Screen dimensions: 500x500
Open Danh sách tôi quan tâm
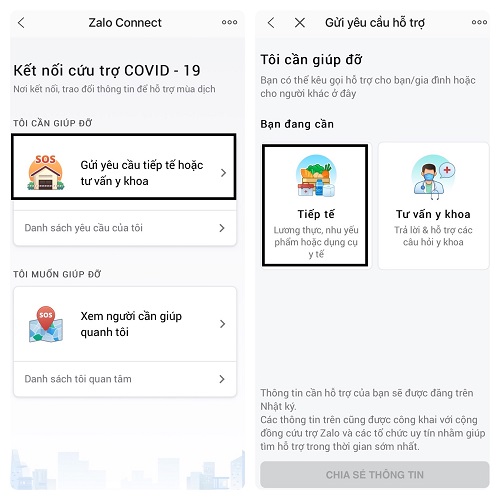(x=125, y=379)
